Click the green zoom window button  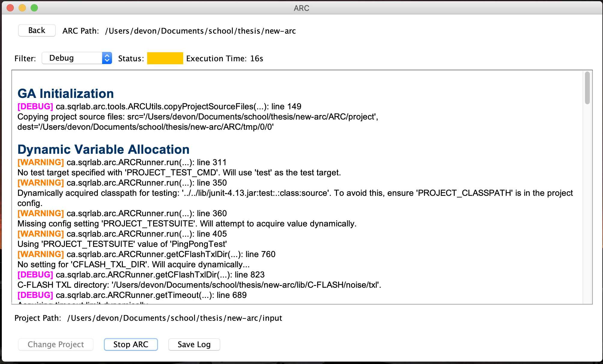(34, 8)
